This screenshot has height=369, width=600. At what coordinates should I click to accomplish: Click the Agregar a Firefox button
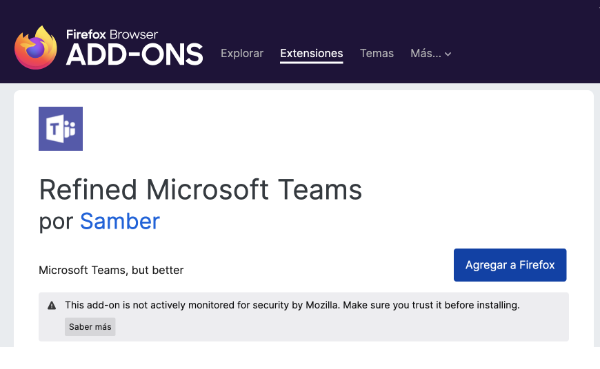tap(510, 265)
